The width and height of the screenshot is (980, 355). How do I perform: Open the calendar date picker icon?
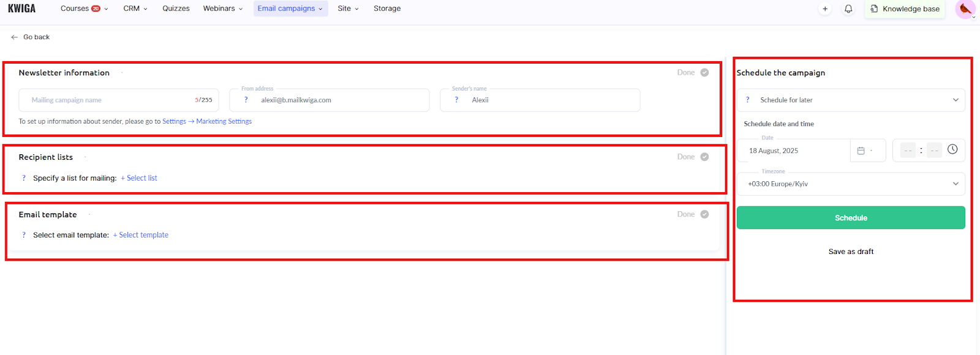point(861,151)
